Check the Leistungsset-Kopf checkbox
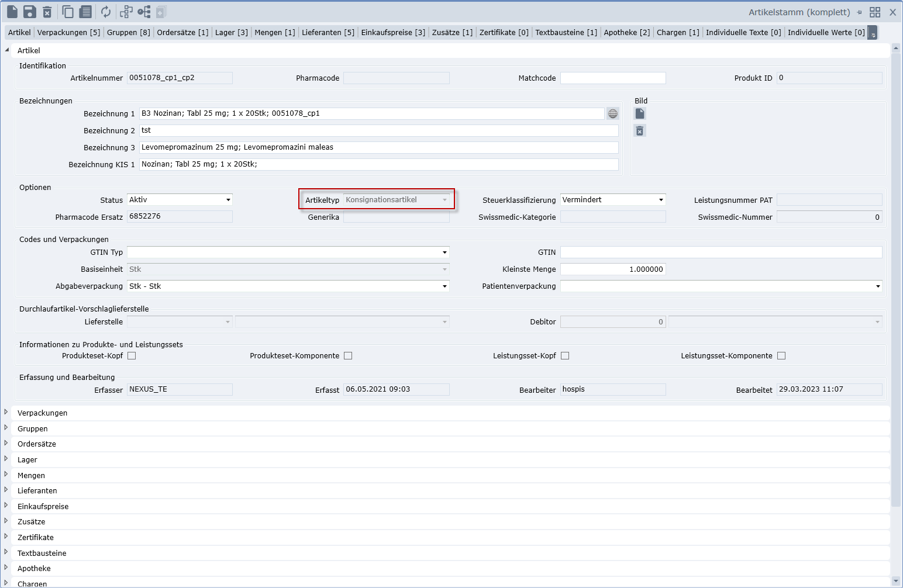The height and width of the screenshot is (588, 903). [x=565, y=356]
